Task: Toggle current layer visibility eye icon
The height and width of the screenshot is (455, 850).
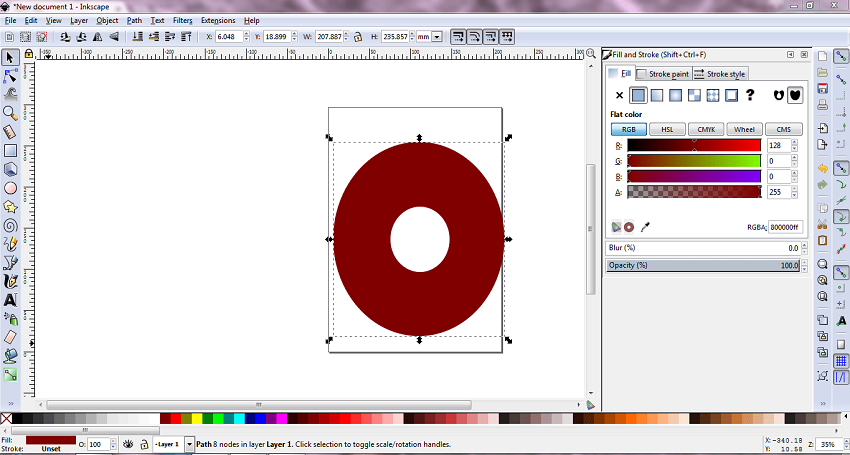Action: pyautogui.click(x=129, y=444)
